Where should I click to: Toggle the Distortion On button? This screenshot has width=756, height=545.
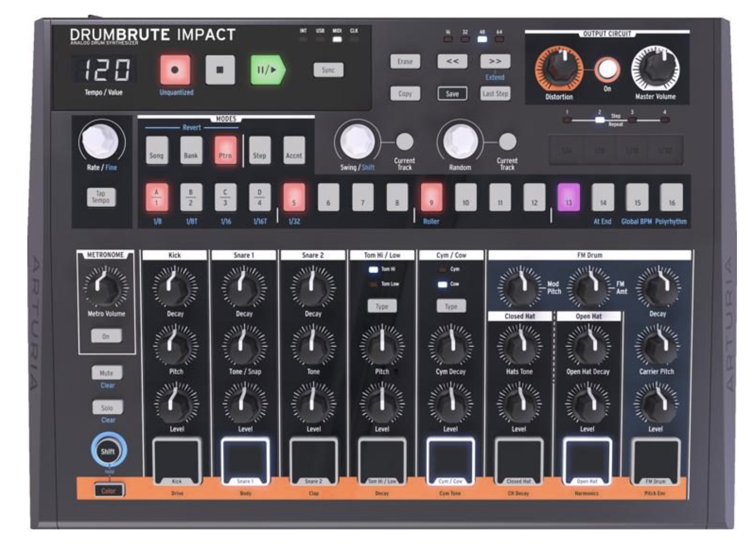click(607, 69)
